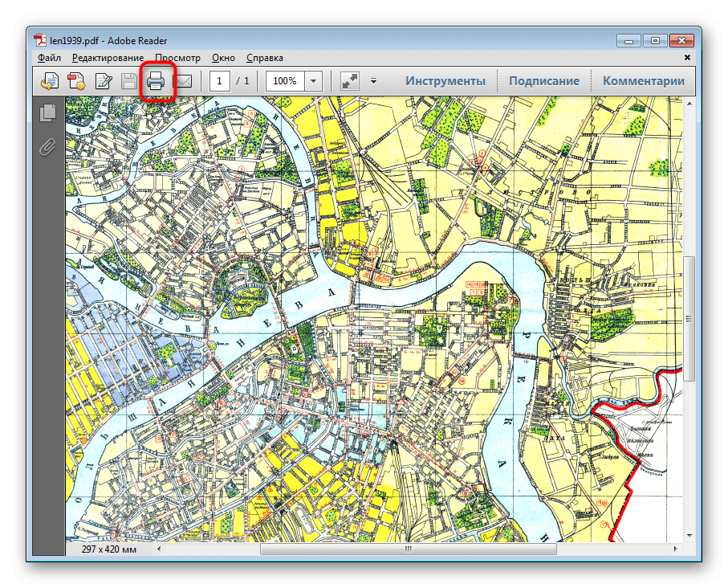Click the Sign document pencil icon
Viewport: 728px width, 588px height.
(104, 81)
